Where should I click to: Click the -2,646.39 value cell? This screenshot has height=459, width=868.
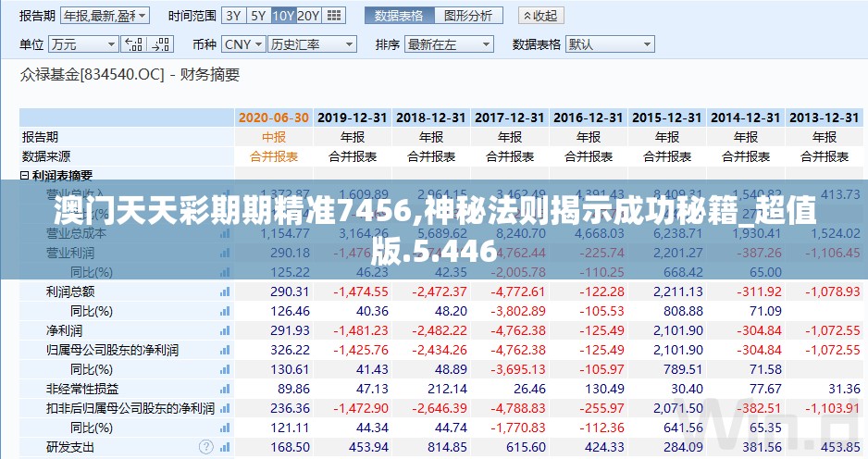[439, 408]
